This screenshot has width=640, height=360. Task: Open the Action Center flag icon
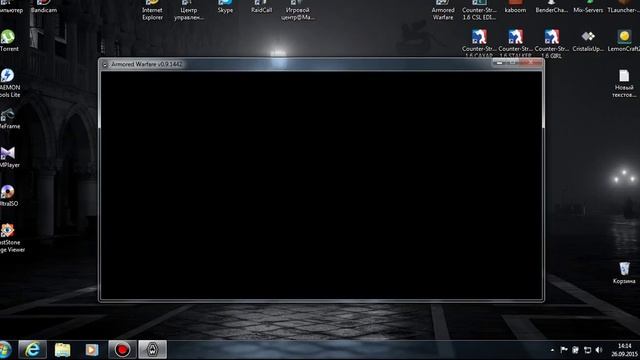pyautogui.click(x=564, y=350)
